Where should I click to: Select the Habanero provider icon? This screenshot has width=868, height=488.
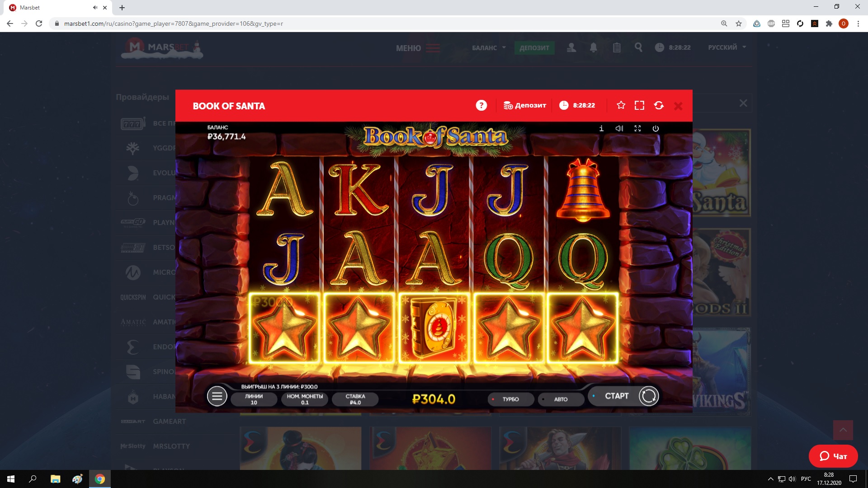click(133, 397)
